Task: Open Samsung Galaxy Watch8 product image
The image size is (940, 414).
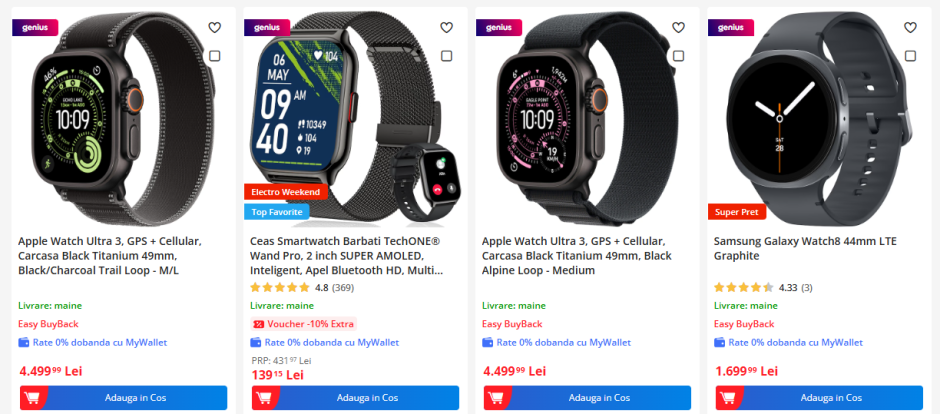Action: click(x=820, y=119)
